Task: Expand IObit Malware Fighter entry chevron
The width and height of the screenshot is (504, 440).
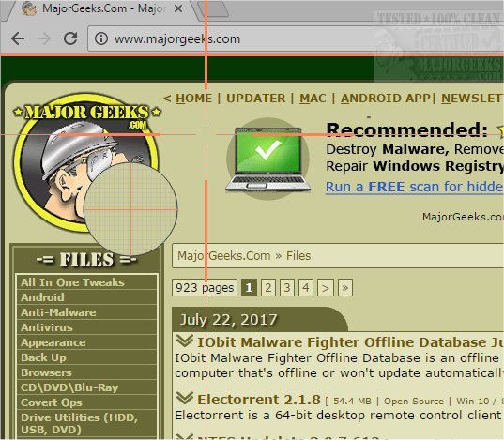Action: [185, 341]
